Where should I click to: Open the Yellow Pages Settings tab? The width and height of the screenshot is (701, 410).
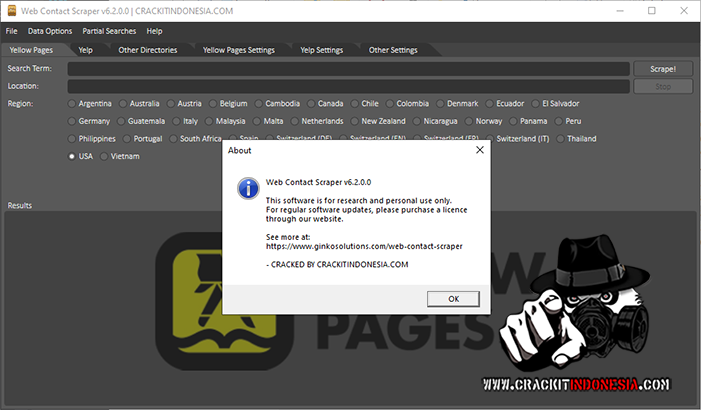click(x=238, y=49)
